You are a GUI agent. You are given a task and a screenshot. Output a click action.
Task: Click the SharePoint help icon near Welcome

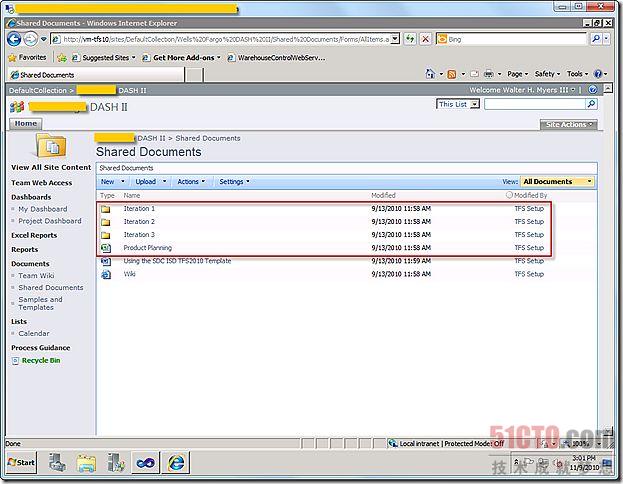592,90
